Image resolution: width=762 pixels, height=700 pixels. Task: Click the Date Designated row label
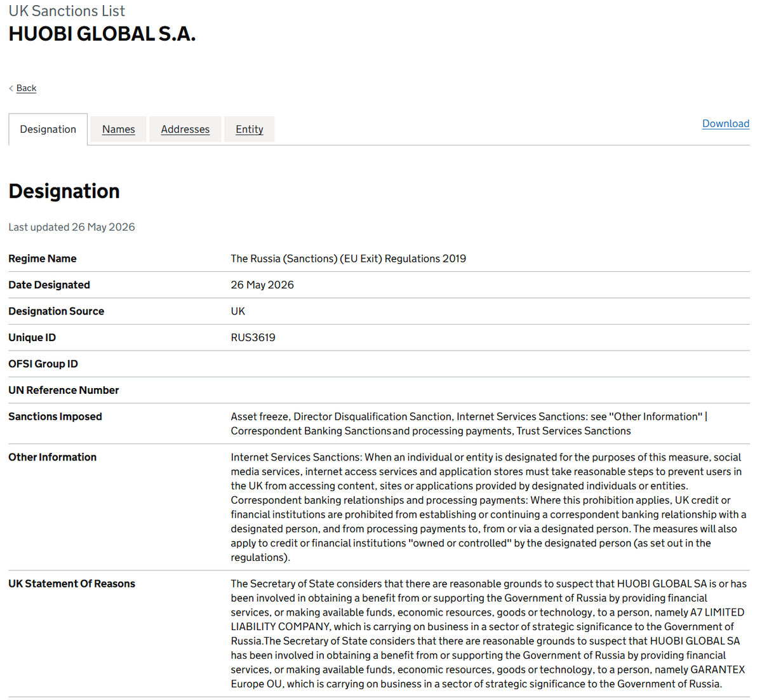[x=50, y=285]
